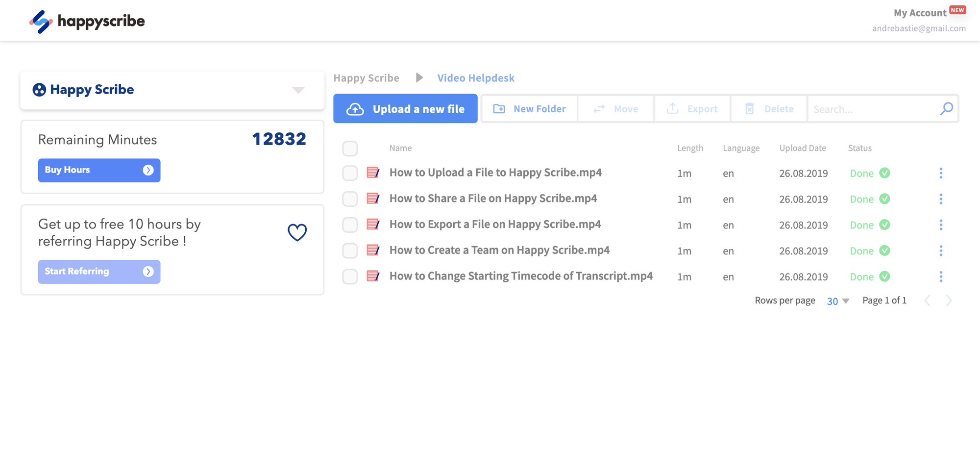This screenshot has height=474, width=980.
Task: Open How to Change Starting Timecode of Transcript.mp4
Action: click(521, 276)
